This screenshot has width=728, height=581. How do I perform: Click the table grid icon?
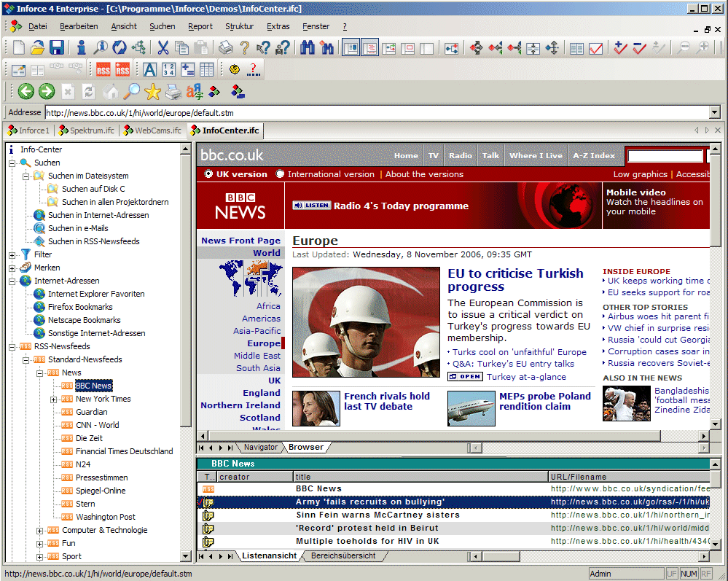pos(207,70)
